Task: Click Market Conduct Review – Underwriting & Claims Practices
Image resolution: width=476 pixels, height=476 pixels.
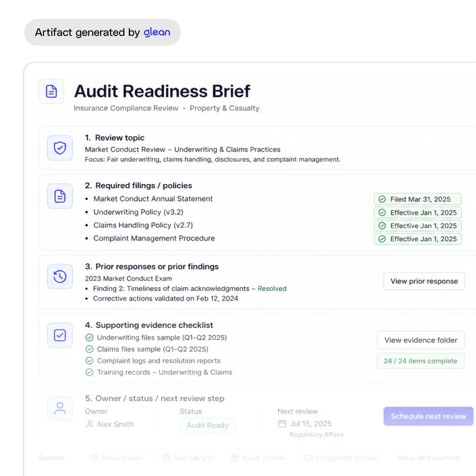Action: tap(182, 150)
